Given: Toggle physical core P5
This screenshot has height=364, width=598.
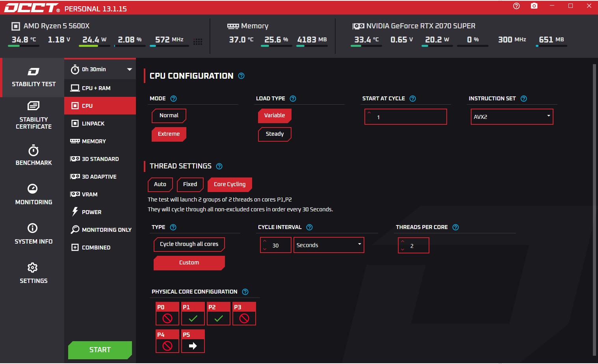Looking at the screenshot, I should [x=193, y=341].
